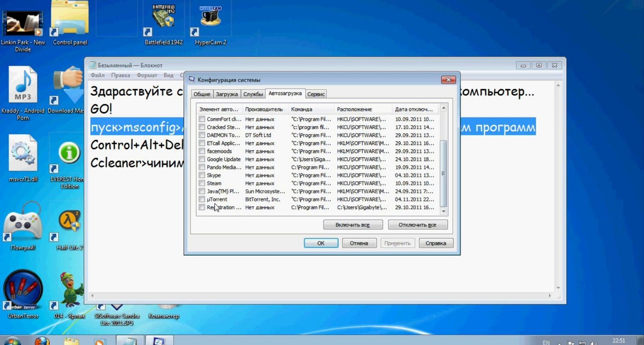Toggle the DAEMON Tools startup checkbox

202,135
